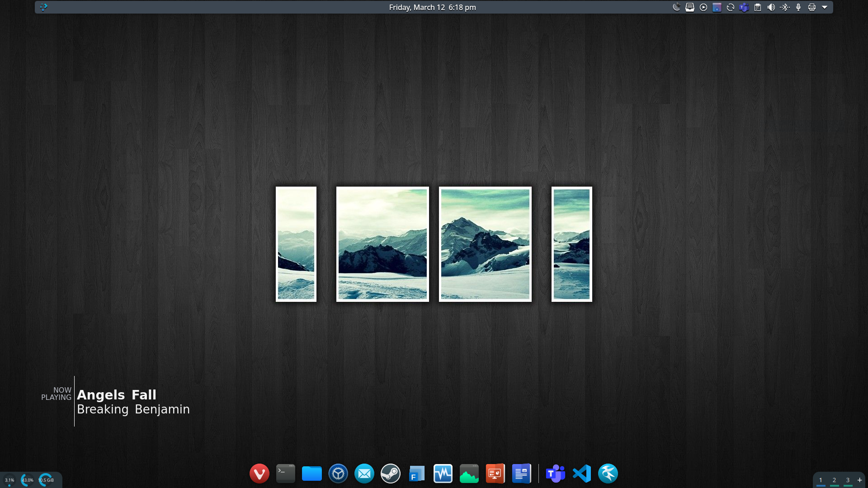This screenshot has height=488, width=868.
Task: Open Steam from the dock
Action: pos(390,474)
